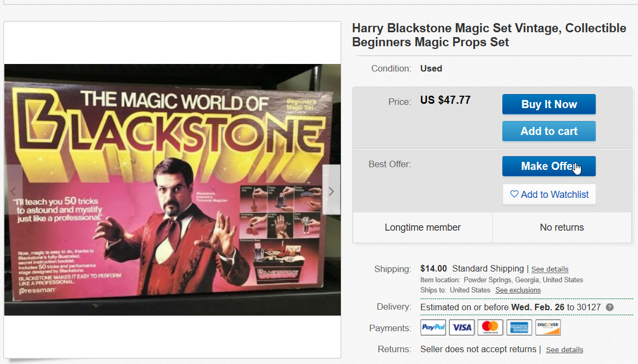The height and width of the screenshot is (364, 638).
Task: Click the heart icon on Add to Watchlist
Action: pos(515,194)
